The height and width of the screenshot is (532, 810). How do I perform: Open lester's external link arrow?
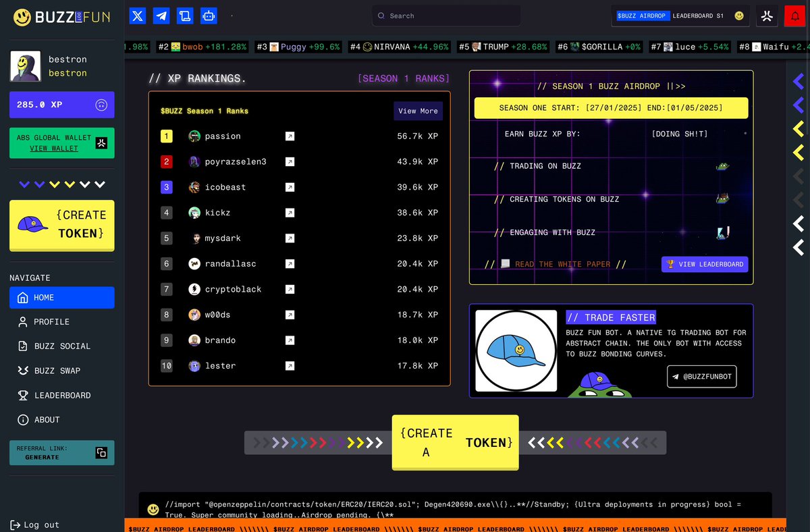point(290,366)
